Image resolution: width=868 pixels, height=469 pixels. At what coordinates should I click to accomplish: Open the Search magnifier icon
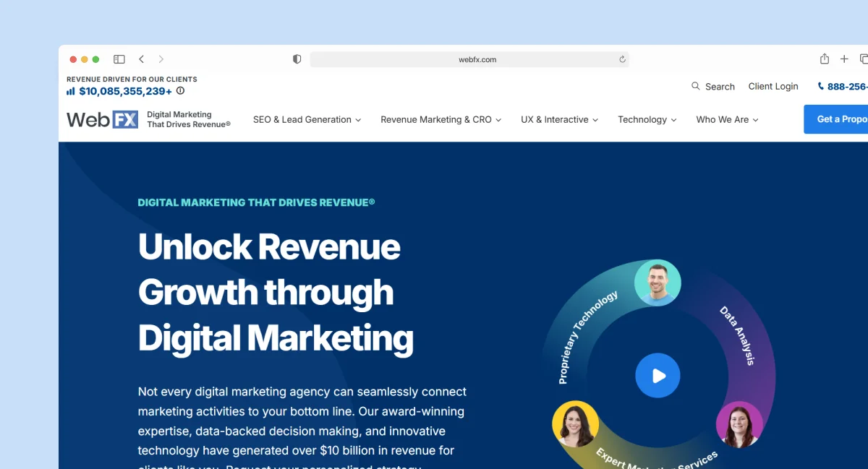pyautogui.click(x=696, y=86)
